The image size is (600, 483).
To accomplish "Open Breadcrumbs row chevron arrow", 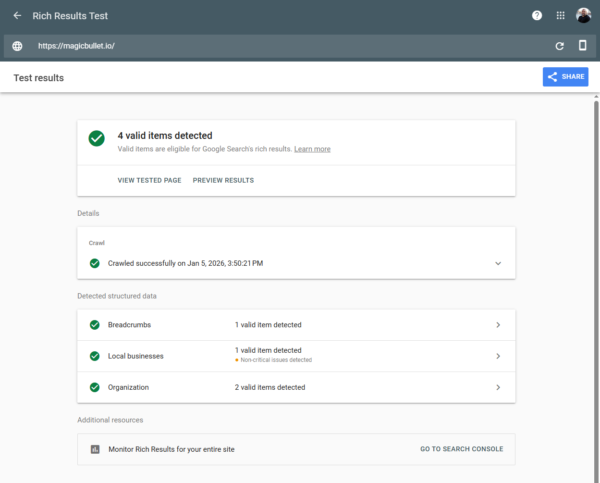I will [498, 325].
